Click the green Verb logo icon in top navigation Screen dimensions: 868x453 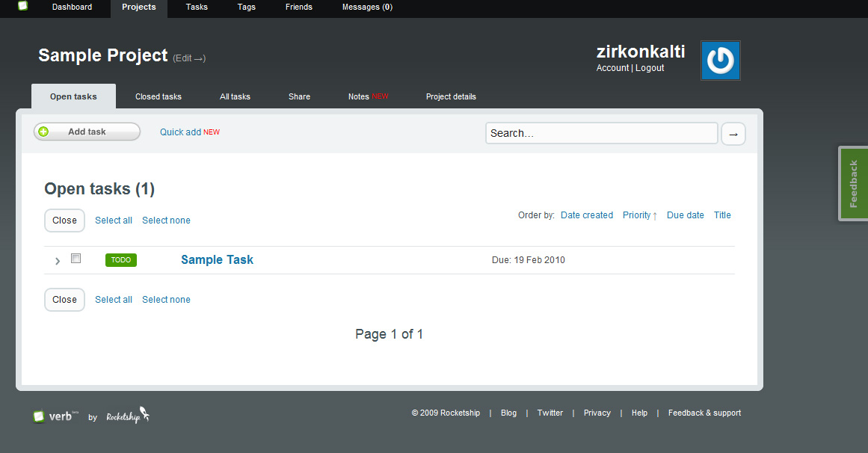22,6
